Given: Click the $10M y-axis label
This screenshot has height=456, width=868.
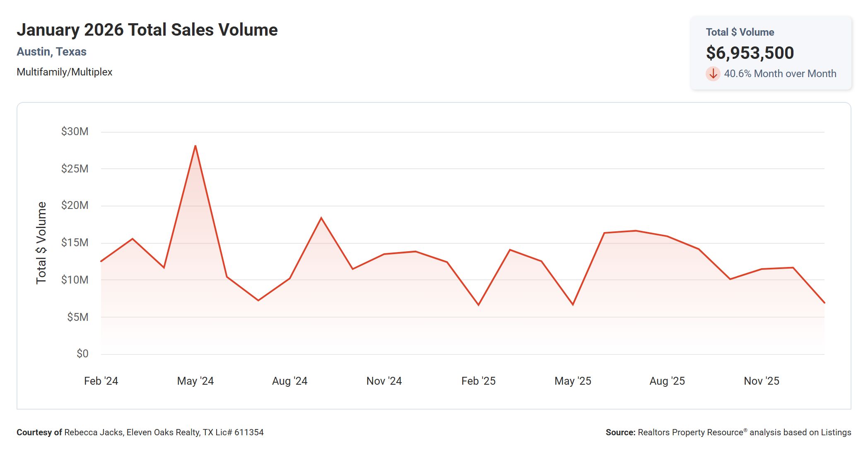Looking at the screenshot, I should click(75, 280).
